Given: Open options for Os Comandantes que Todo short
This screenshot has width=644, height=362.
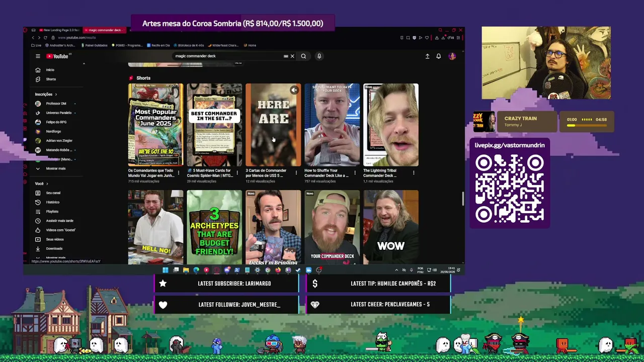Looking at the screenshot, I should (178, 173).
